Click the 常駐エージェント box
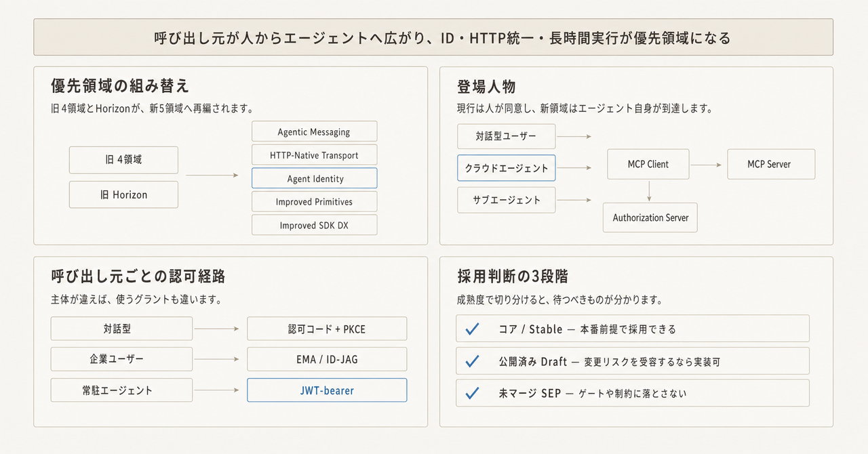868x454 pixels. click(x=121, y=390)
